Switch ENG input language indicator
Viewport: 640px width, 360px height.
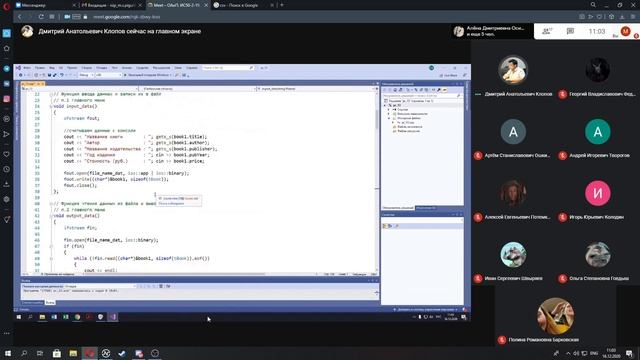tap(594, 353)
